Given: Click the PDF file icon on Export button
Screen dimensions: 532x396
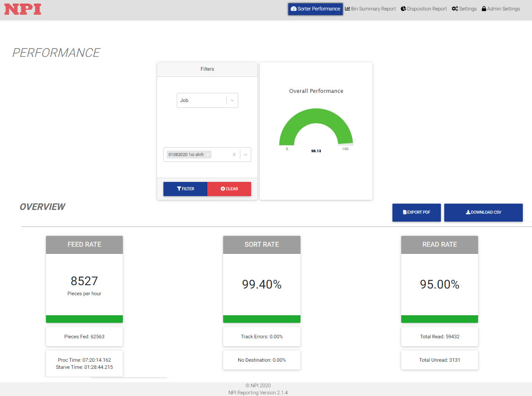Looking at the screenshot, I should [x=405, y=212].
